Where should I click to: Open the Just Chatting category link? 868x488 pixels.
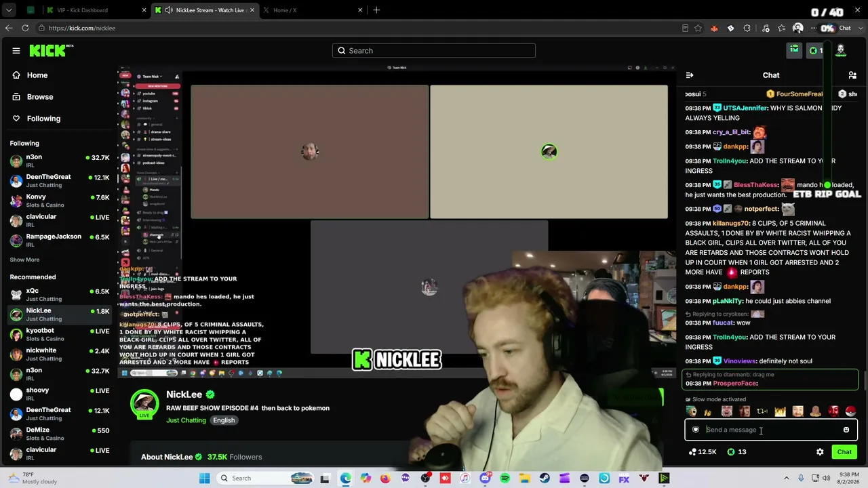point(186,420)
